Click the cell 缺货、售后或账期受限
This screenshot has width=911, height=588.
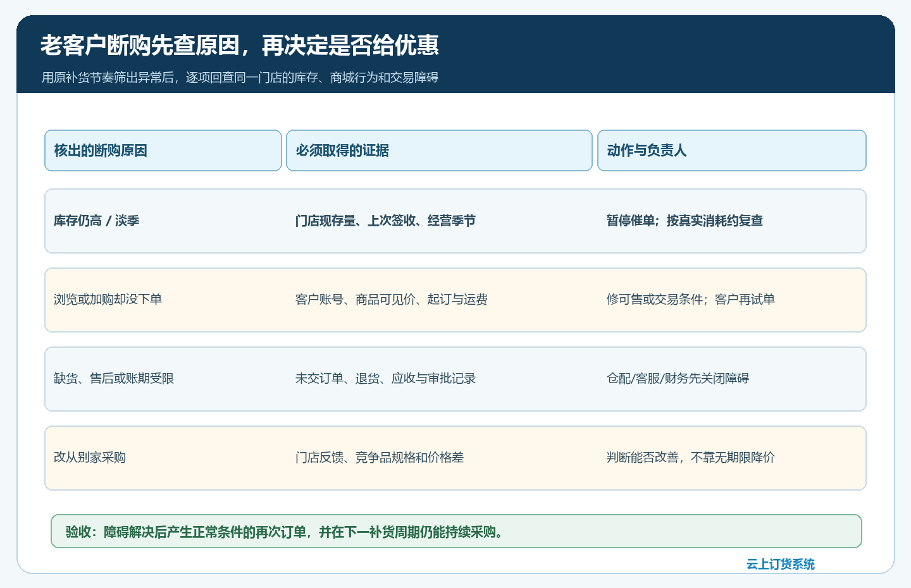(x=114, y=379)
